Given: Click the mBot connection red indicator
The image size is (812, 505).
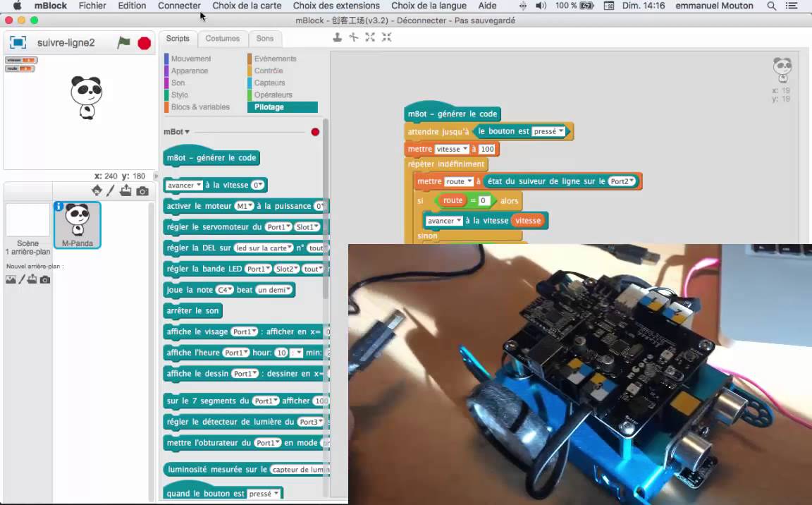Looking at the screenshot, I should click(x=315, y=132).
